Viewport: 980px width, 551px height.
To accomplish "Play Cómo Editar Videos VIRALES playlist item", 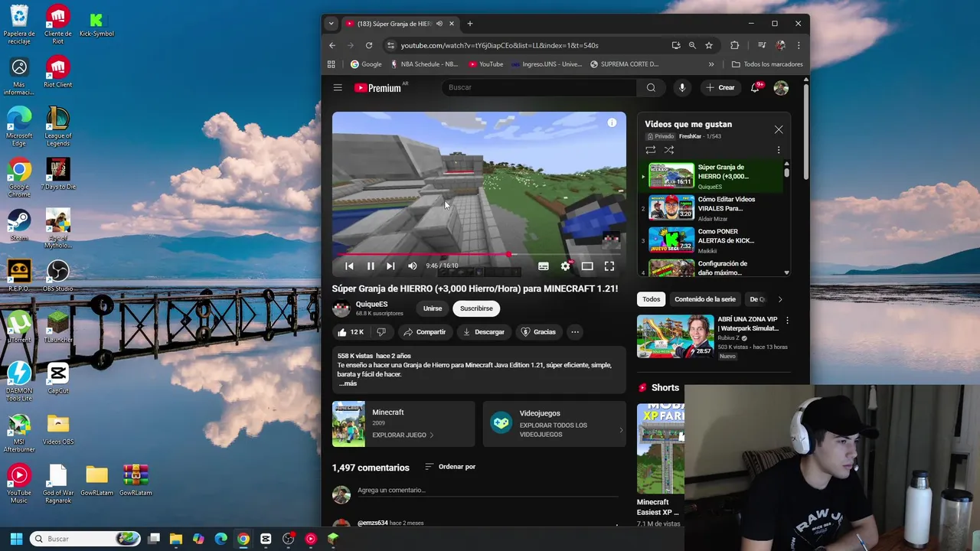I will 710,208.
